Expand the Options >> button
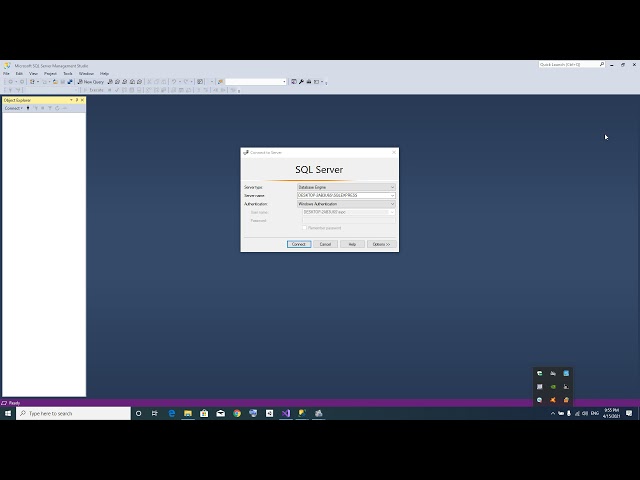The image size is (640, 480). [x=382, y=244]
